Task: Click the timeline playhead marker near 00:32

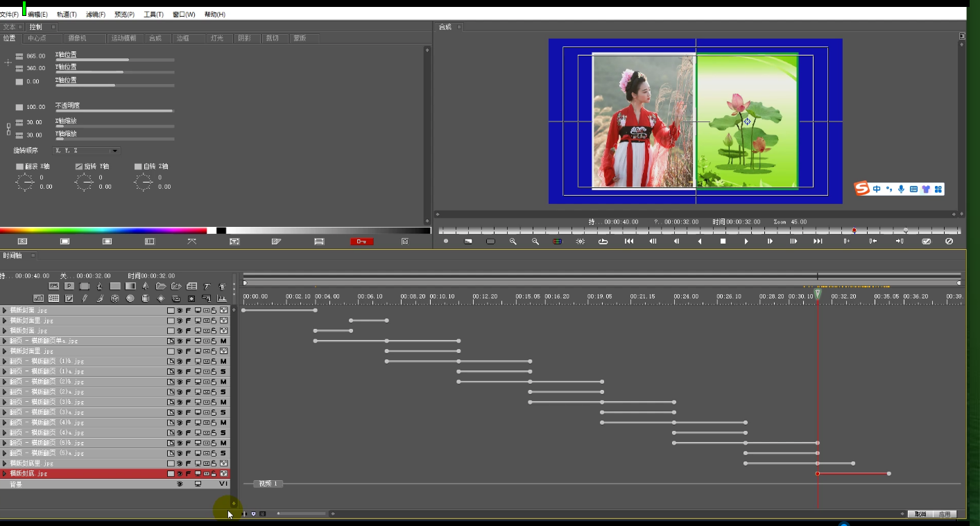Action: 818,295
